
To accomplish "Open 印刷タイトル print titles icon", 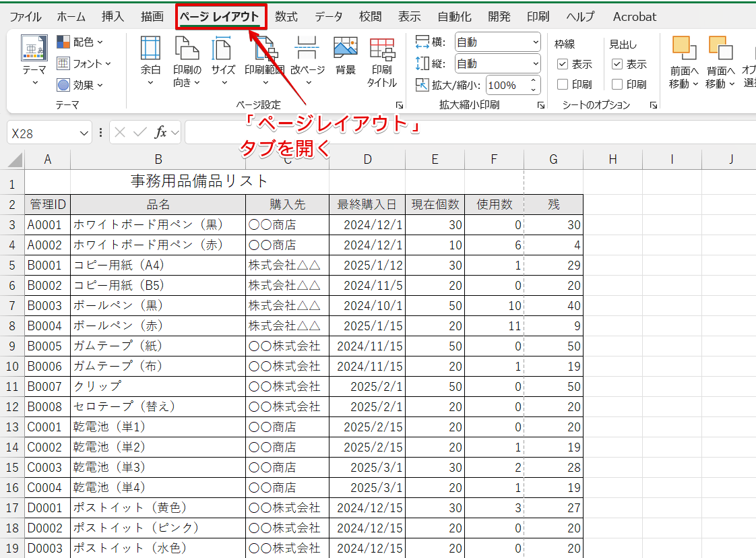I will pyautogui.click(x=382, y=50).
